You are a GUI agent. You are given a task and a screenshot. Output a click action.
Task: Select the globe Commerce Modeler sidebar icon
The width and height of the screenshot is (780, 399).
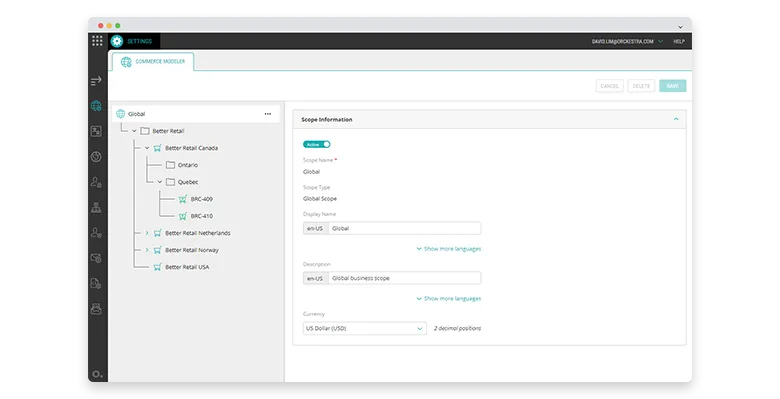click(96, 106)
